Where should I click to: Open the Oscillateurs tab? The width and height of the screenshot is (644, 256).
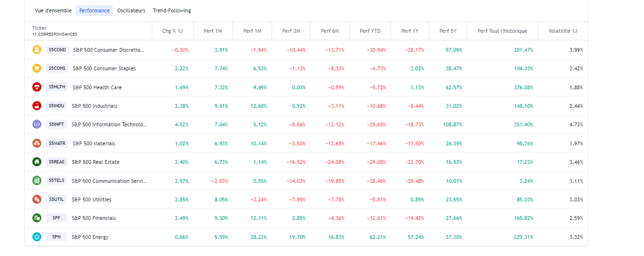(131, 10)
